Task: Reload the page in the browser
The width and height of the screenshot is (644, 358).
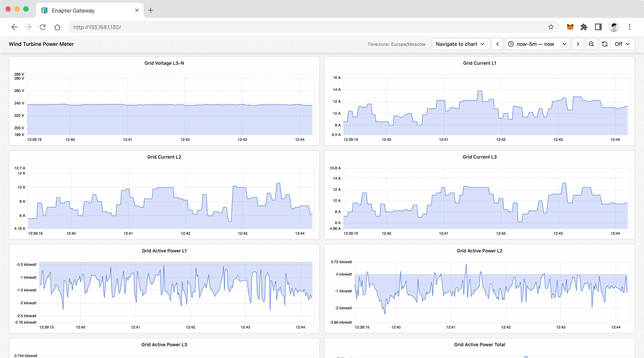Action: 42,27
